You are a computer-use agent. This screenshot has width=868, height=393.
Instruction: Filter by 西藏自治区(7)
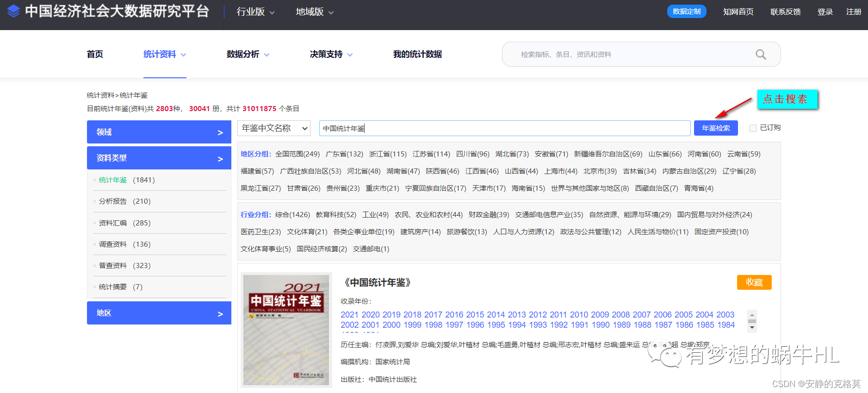[x=657, y=188]
